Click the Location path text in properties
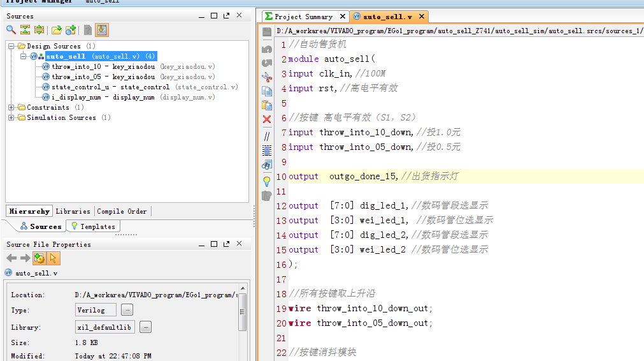The height and width of the screenshot is (361, 644). point(156,295)
